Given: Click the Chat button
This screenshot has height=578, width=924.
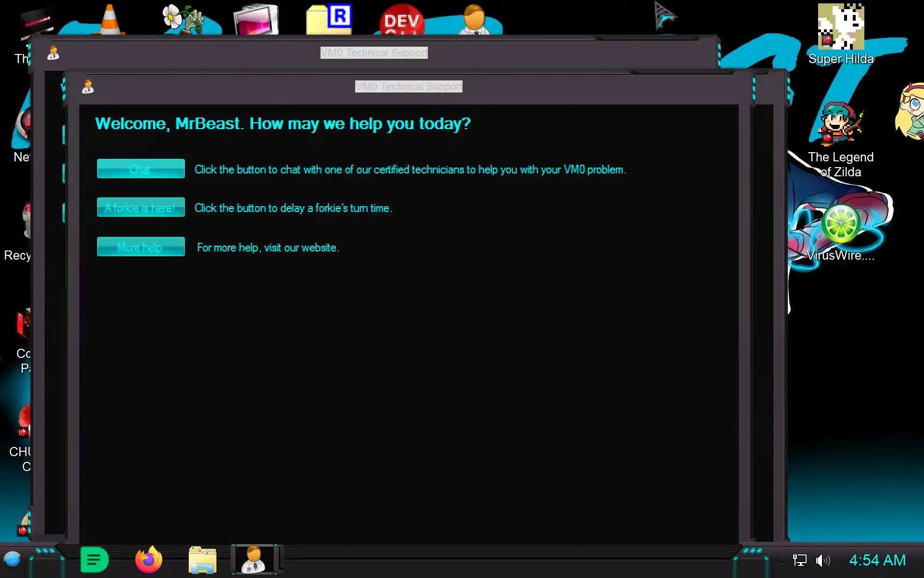Looking at the screenshot, I should (141, 169).
